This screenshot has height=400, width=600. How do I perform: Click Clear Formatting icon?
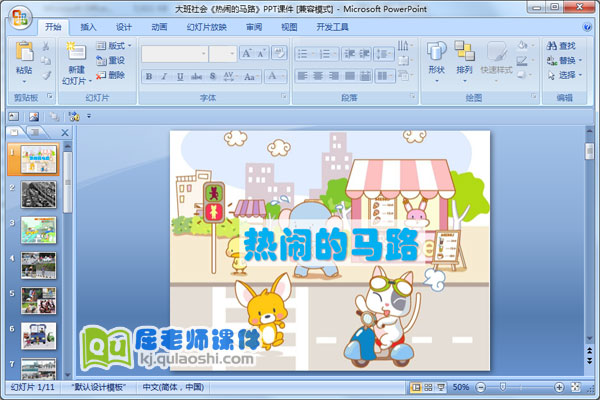click(x=279, y=53)
